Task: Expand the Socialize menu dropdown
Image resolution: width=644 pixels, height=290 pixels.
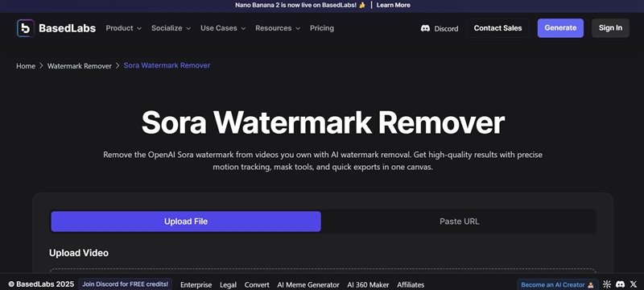Action: 171,28
